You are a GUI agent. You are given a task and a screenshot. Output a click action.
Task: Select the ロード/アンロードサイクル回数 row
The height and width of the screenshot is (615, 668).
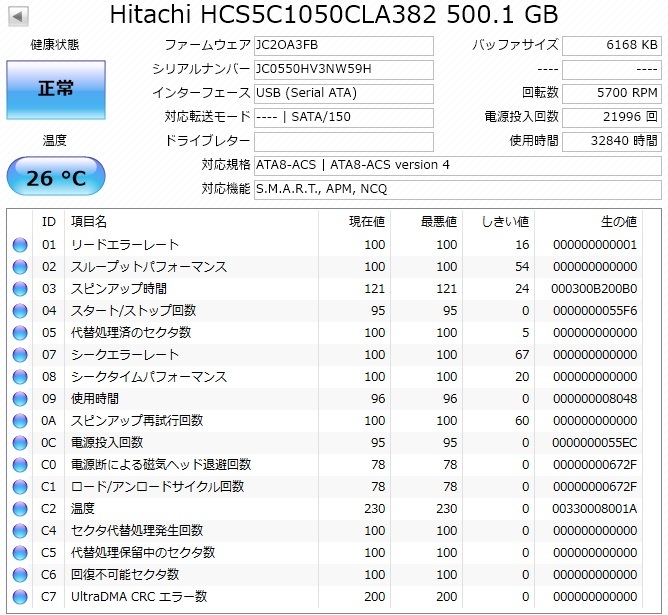point(327,487)
